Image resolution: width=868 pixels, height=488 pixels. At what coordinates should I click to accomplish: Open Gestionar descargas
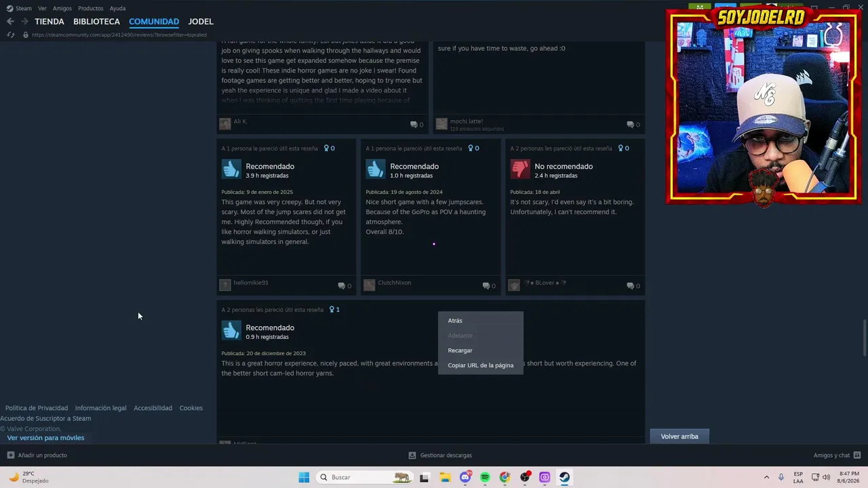point(440,455)
